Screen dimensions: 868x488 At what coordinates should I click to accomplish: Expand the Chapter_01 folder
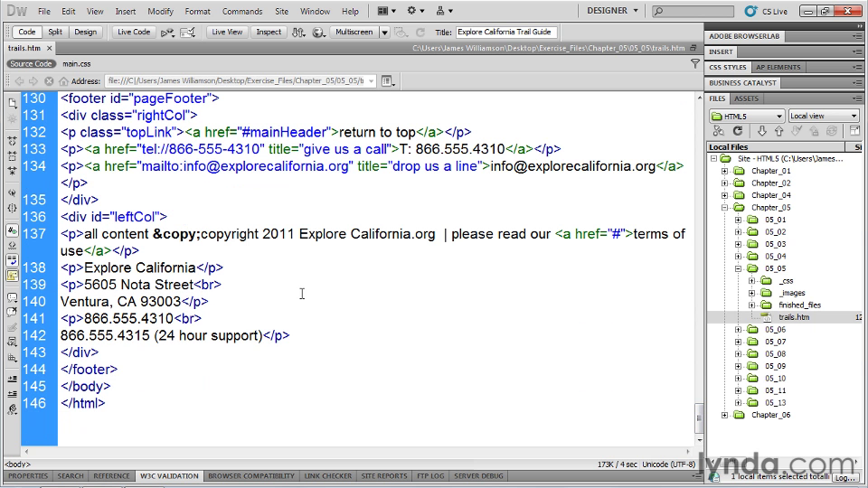click(724, 171)
